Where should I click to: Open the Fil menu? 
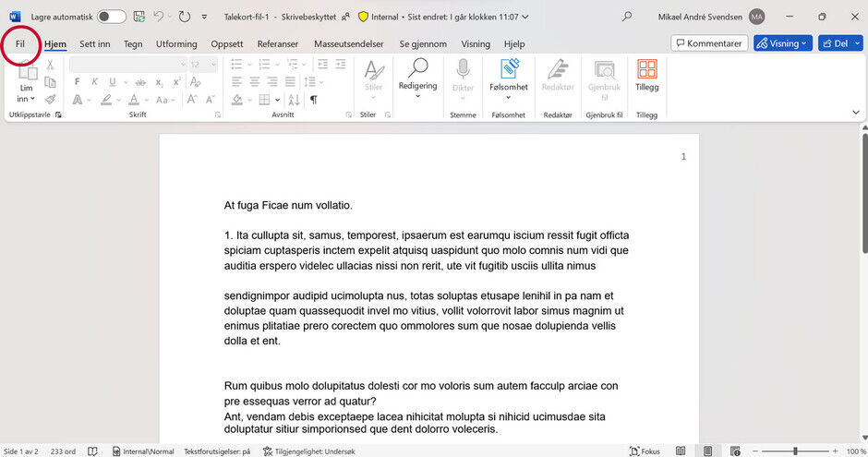point(20,43)
